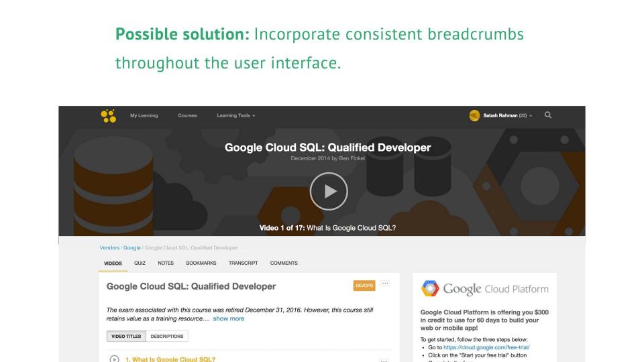Click the Google Cloud SQL heading in the course card

point(191,286)
